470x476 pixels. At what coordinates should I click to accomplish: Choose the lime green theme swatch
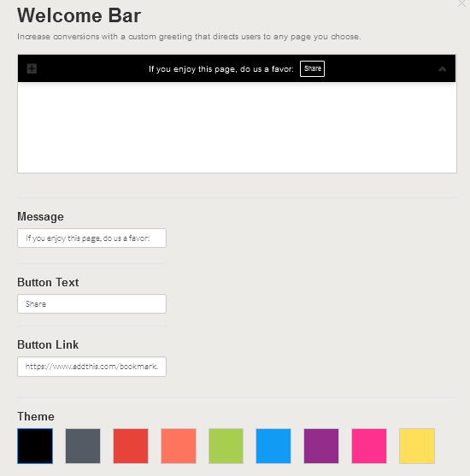(226, 446)
